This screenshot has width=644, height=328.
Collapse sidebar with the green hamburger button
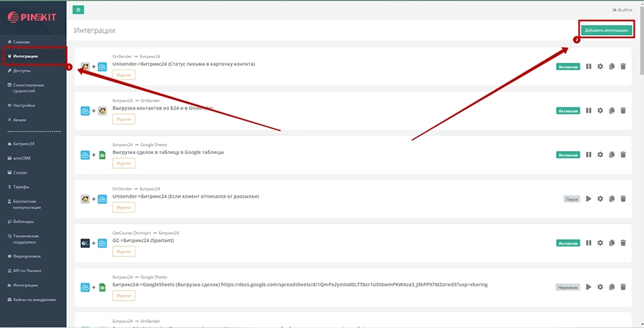tap(79, 9)
